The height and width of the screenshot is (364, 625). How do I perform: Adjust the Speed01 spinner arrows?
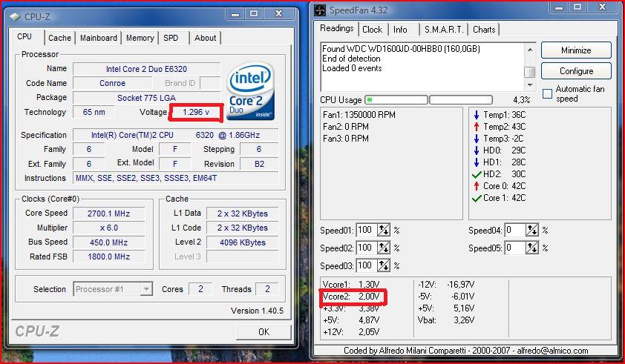coord(384,231)
